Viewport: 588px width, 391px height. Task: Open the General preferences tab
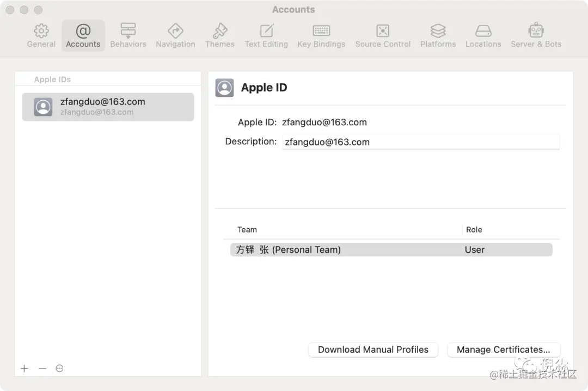pyautogui.click(x=41, y=36)
